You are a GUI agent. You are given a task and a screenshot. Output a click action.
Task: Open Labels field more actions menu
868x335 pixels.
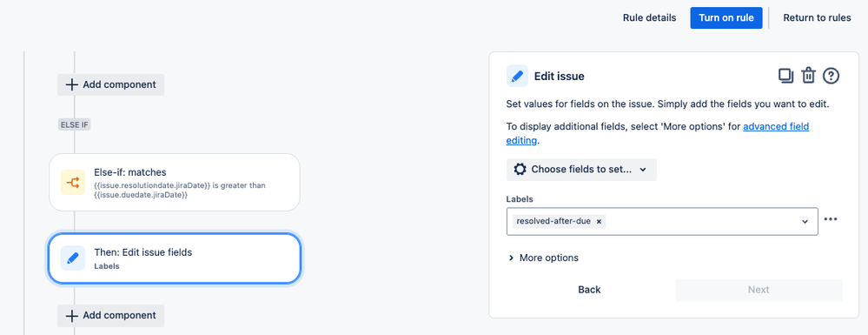(831, 219)
